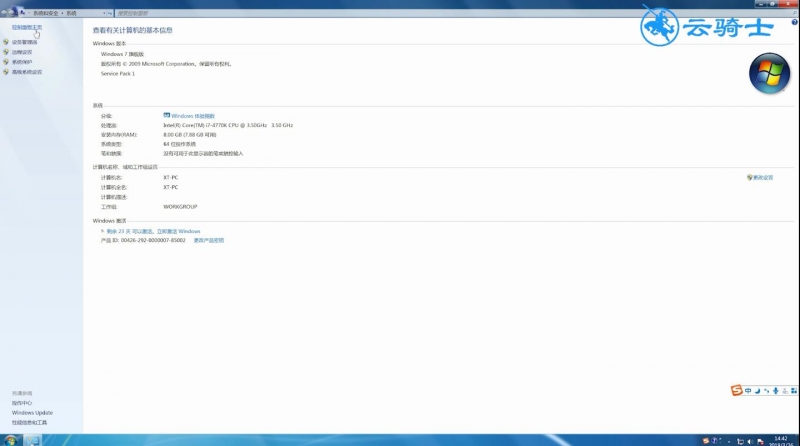Image resolution: width=800 pixels, height=446 pixels.
Task: Open 控制面板主页 in the left sidebar
Action: point(27,27)
